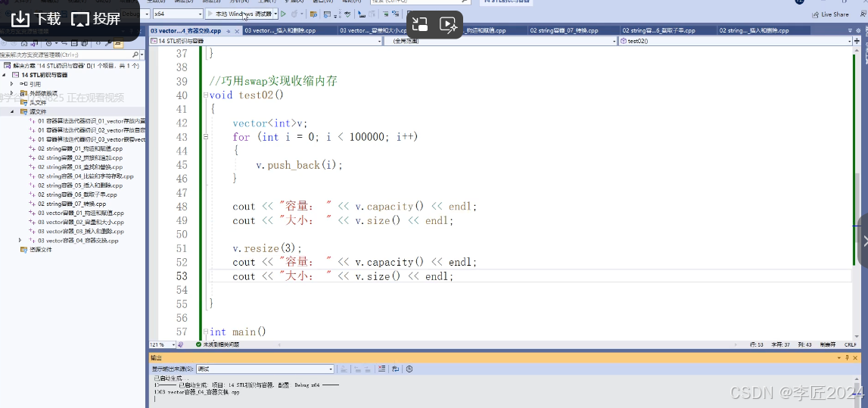Start debugging with 本地 Windows 调试器
868x408 pixels.
[x=238, y=14]
